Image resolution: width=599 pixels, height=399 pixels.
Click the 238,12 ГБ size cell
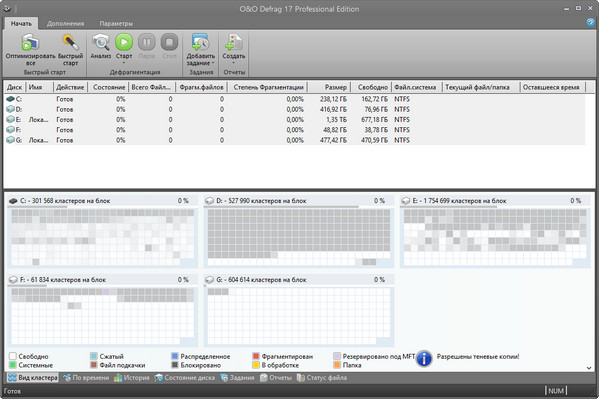tap(333, 99)
